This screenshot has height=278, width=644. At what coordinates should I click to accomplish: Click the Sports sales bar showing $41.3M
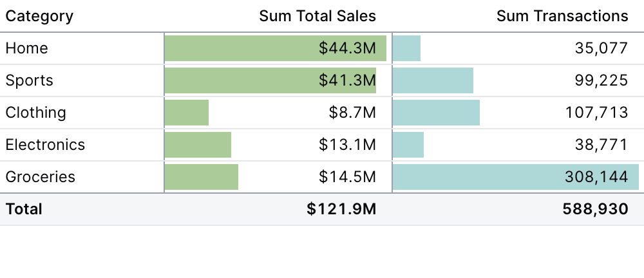(x=270, y=80)
